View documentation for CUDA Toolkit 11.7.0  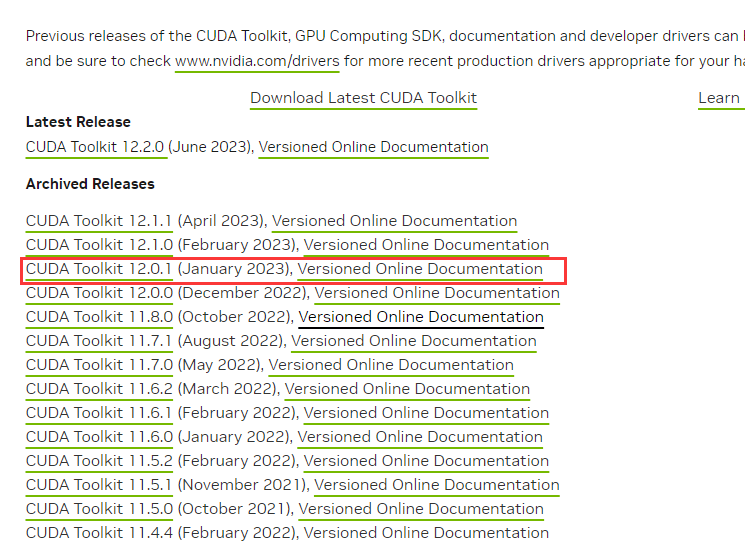point(391,365)
